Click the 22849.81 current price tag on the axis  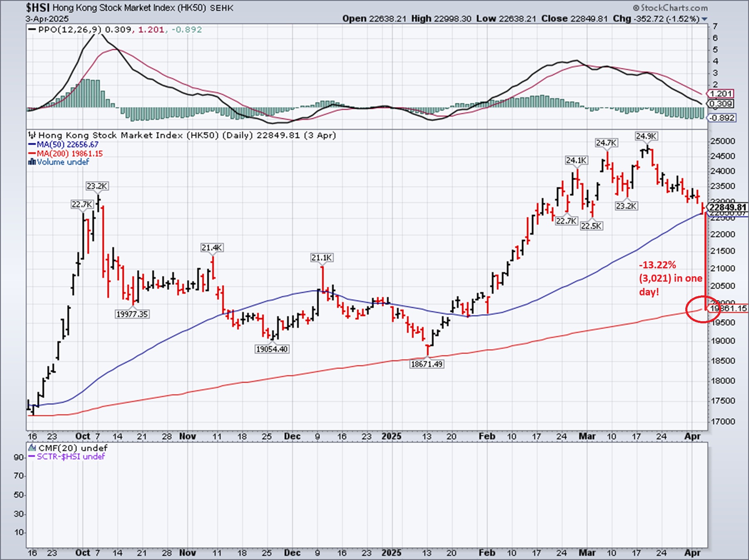point(728,207)
